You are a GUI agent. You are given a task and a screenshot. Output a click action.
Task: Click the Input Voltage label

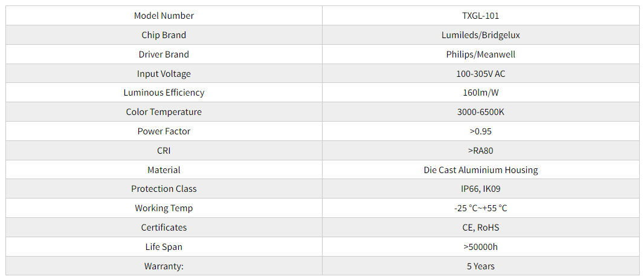coord(164,74)
